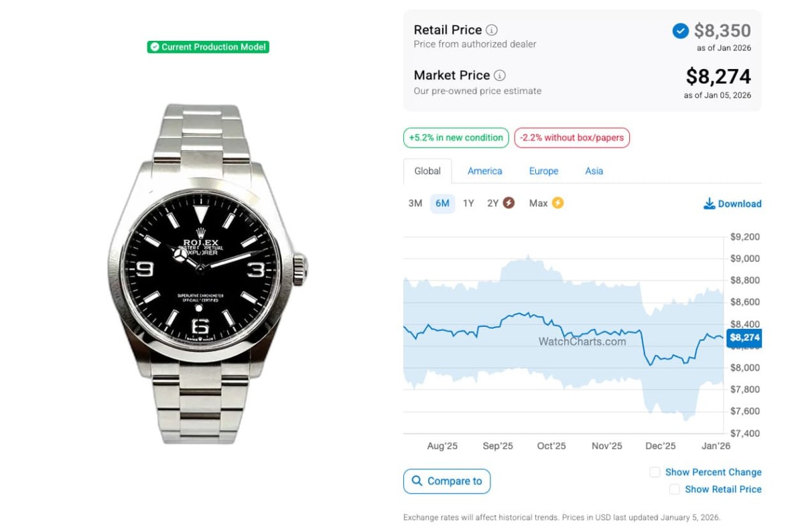804x532 pixels.
Task: Click the Market Price info icon
Action: 500,76
